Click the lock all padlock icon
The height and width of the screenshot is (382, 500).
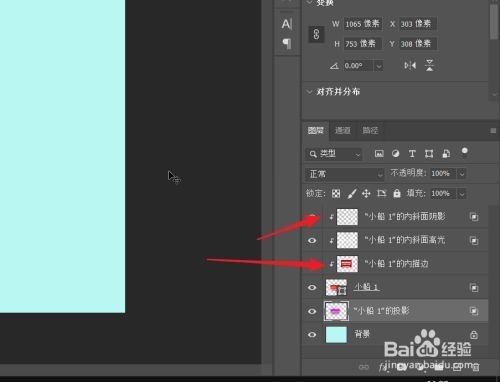397,193
